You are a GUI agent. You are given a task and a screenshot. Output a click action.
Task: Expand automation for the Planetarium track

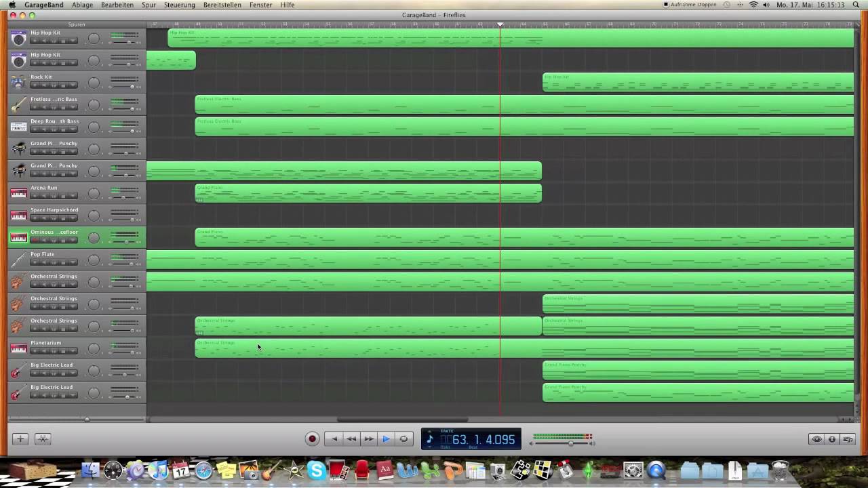[73, 351]
